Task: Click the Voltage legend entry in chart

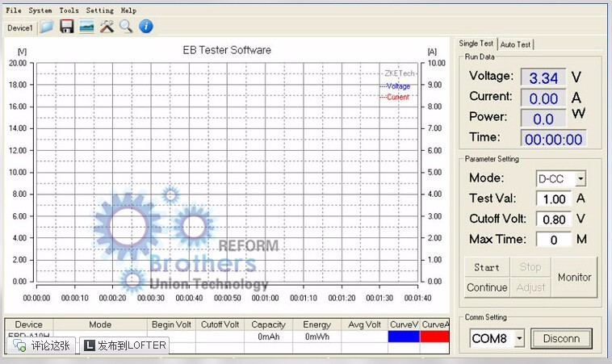Action: 395,86
